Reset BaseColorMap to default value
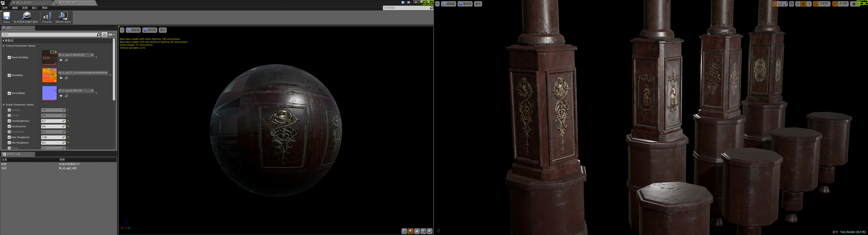Image resolution: width=868 pixels, height=235 pixels. click(x=96, y=57)
